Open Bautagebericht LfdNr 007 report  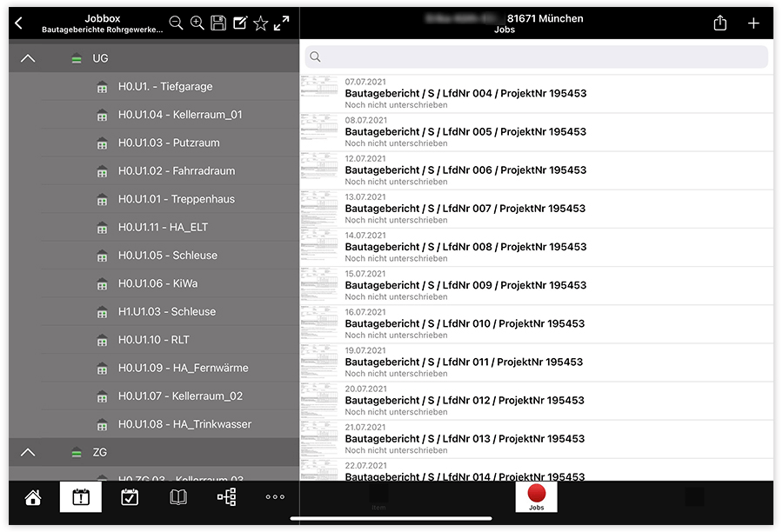pos(465,209)
